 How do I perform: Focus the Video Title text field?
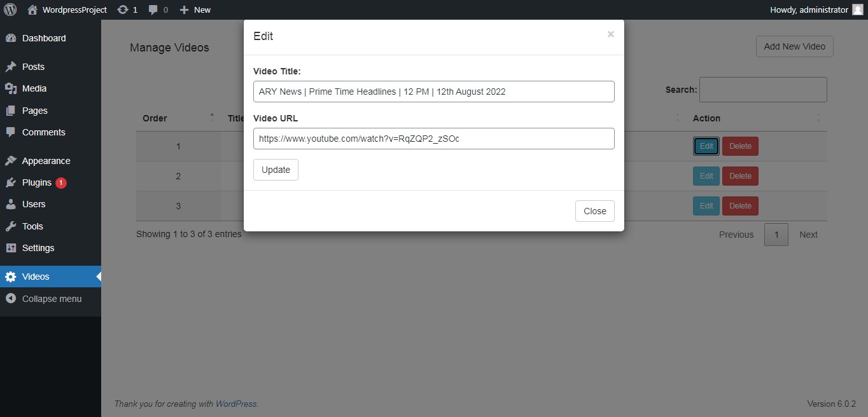click(433, 92)
